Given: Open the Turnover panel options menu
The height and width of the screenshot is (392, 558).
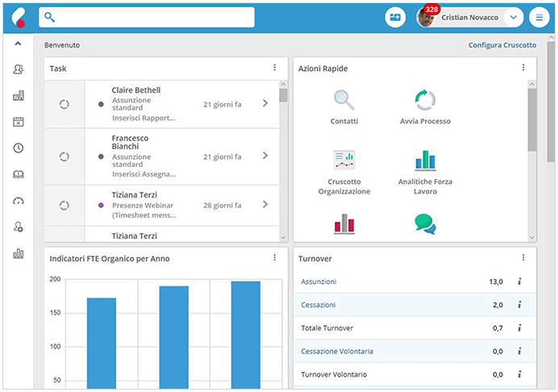Looking at the screenshot, I should point(523,258).
